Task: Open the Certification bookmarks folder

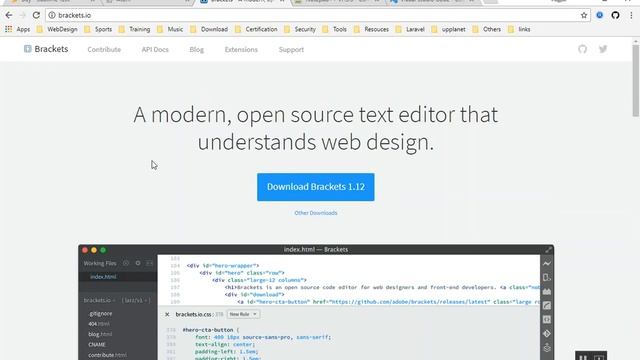Action: tap(256, 29)
